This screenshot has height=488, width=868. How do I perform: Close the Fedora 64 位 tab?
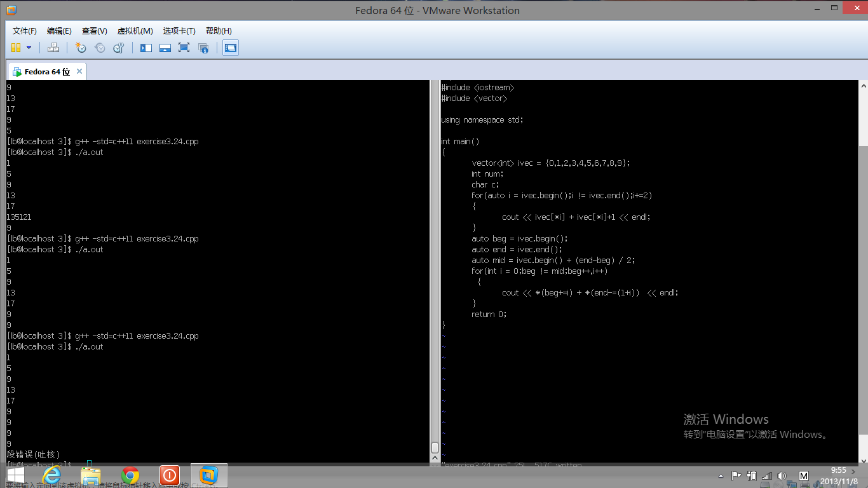[79, 71]
